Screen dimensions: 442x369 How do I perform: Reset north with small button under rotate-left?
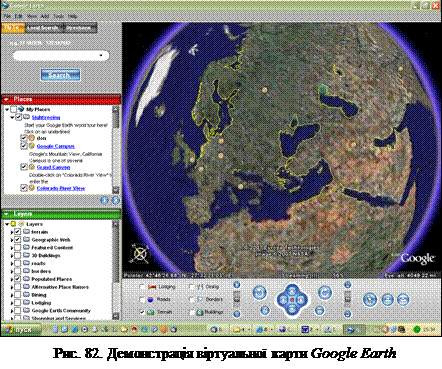pyautogui.click(x=265, y=310)
